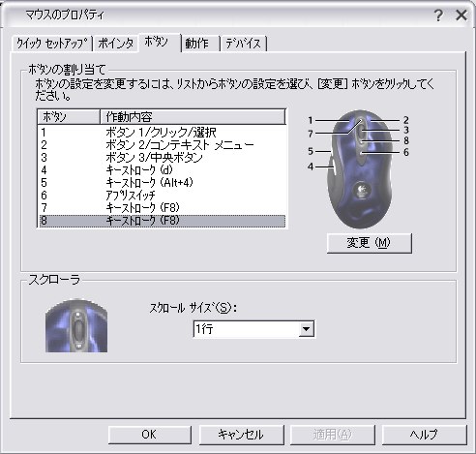This screenshot has width=476, height=454.
Task: Click the キャンセル button
Action: coord(241,435)
